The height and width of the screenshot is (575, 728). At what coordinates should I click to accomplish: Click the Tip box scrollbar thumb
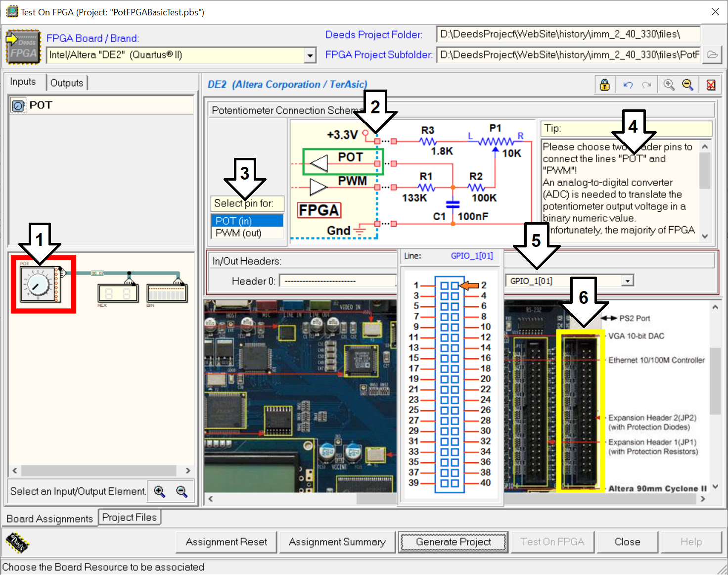705,171
